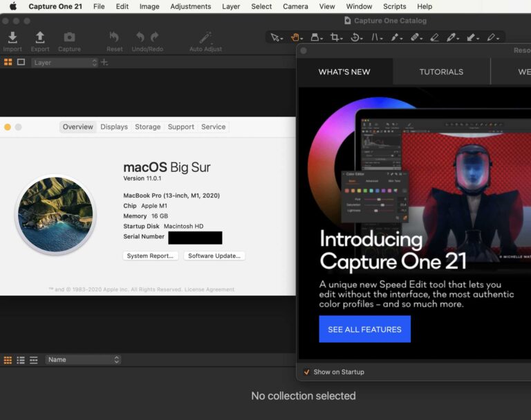The image size is (531, 420).
Task: Open the Name sort order dropdown
Action: (83, 359)
